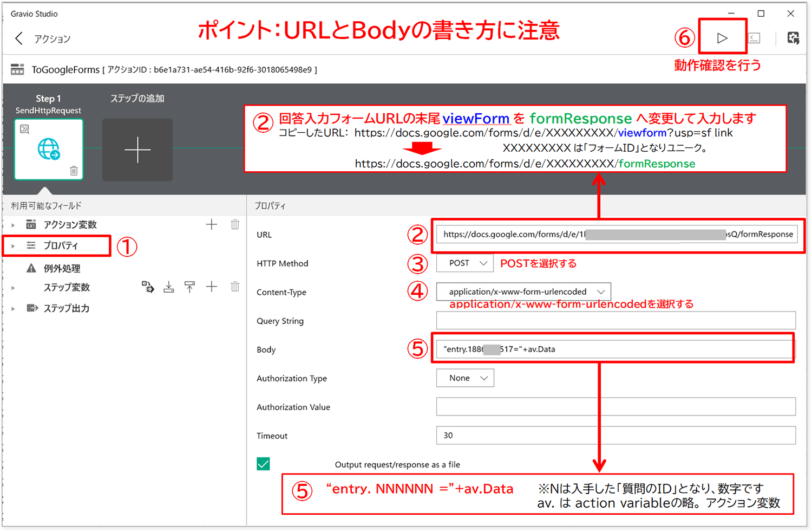Click the trigger data icon on Step 1 card

coord(25,129)
